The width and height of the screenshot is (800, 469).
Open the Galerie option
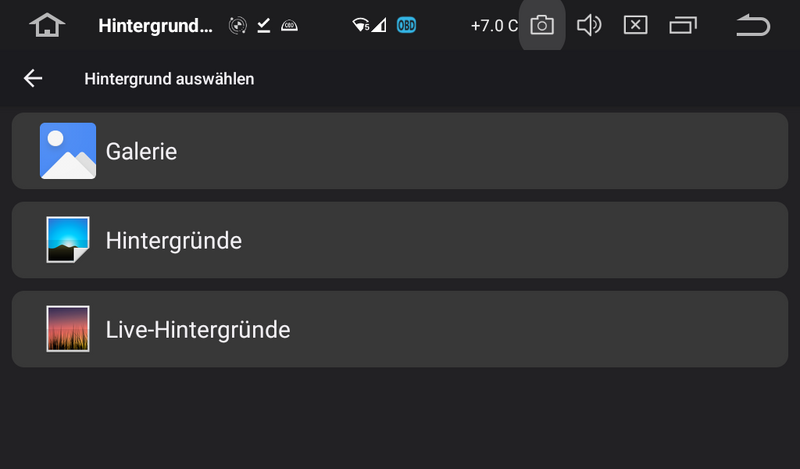point(400,151)
